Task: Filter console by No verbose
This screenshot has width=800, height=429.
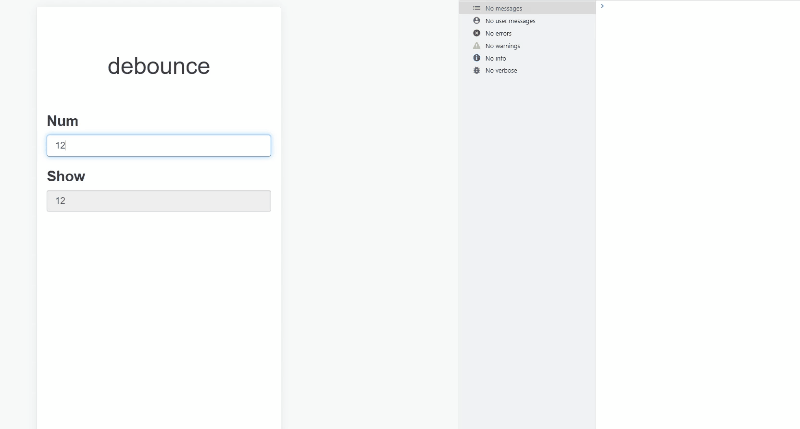Action: click(x=501, y=70)
